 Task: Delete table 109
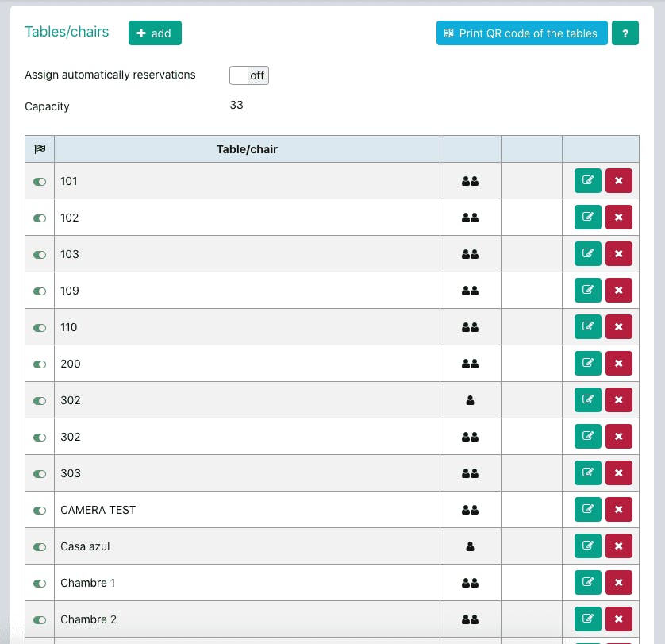point(619,290)
